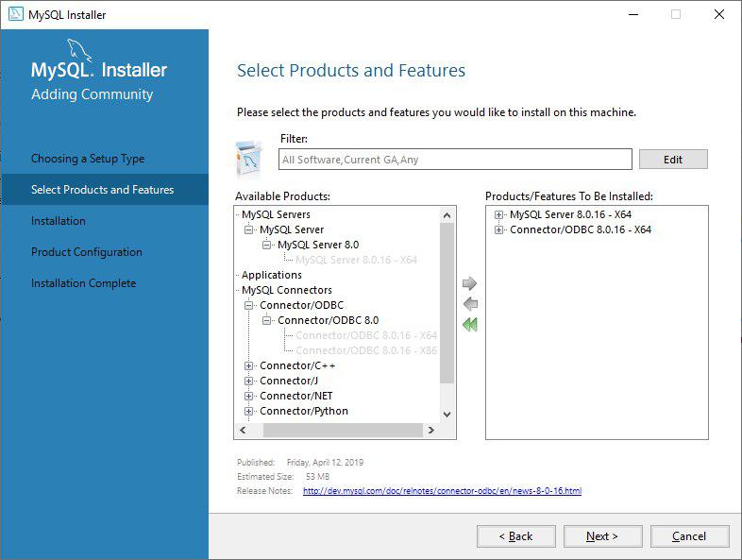
Task: Expand Connector/ODBC 8.0.16 - X64 in install list
Action: [498, 229]
